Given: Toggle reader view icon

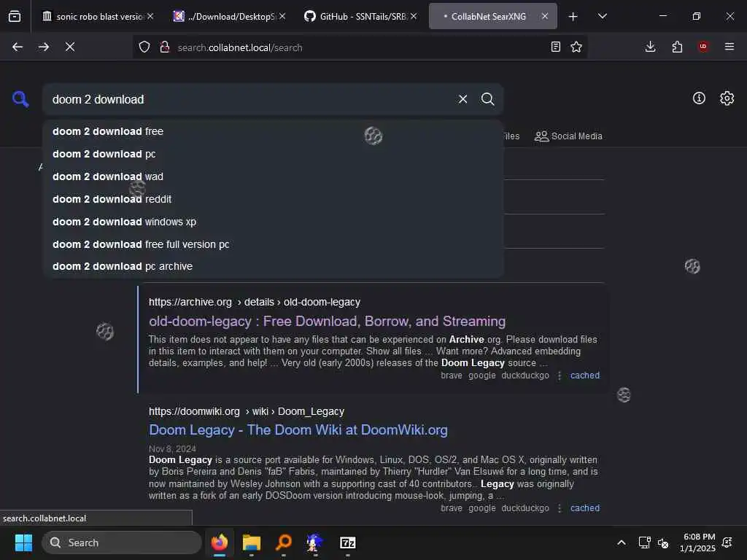Looking at the screenshot, I should tap(555, 47).
